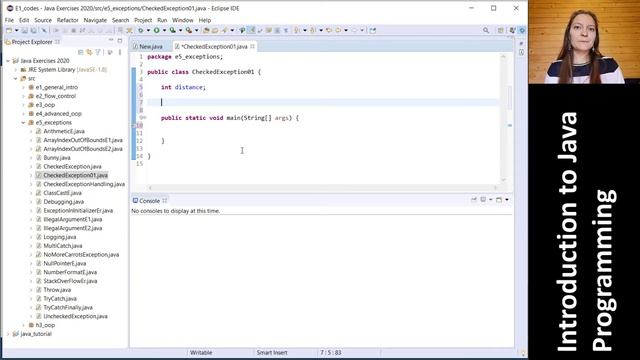Click the Open Perspective icon
Screen dimensions: 640x360
[500, 30]
